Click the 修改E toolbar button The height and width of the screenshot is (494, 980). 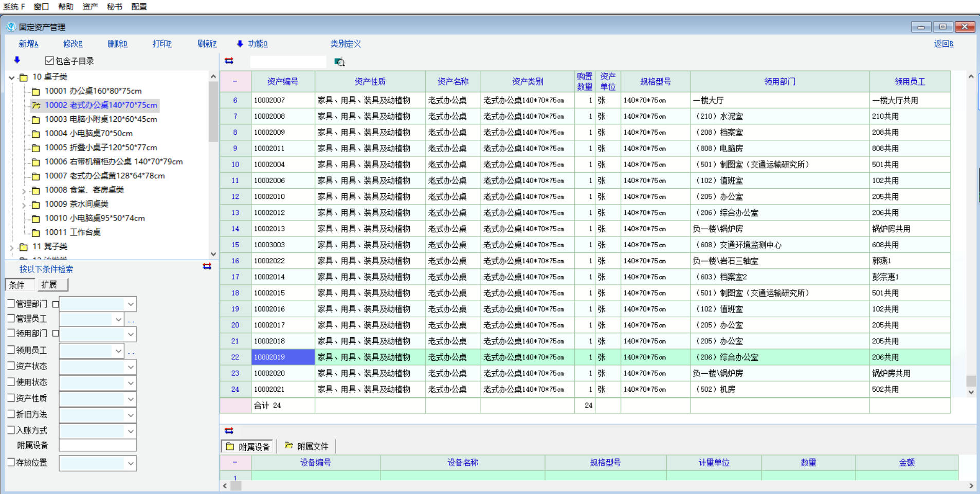[72, 44]
